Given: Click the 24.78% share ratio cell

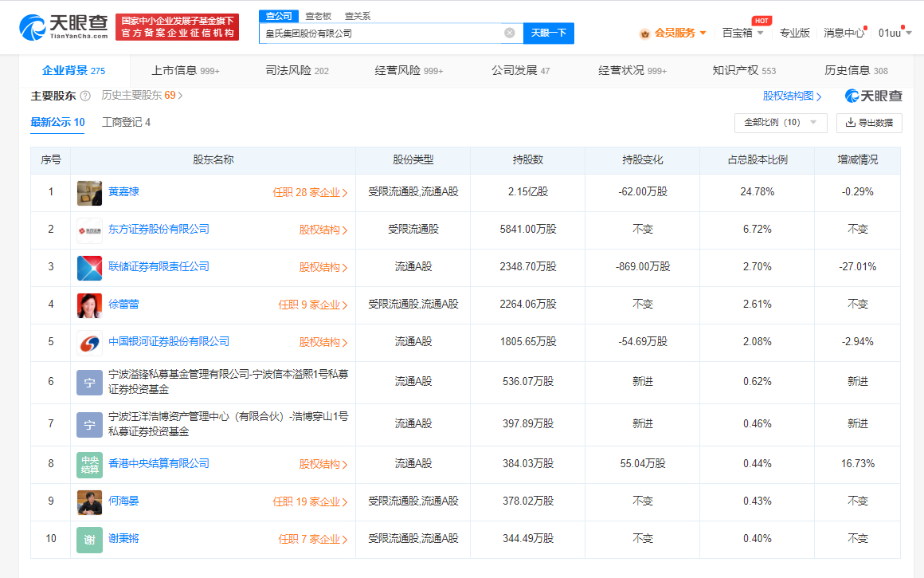Looking at the screenshot, I should click(x=758, y=192).
